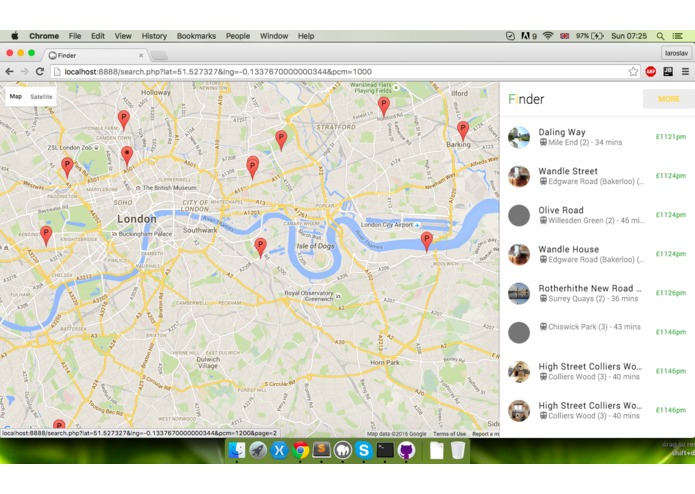Open the Wandle Street listing
This screenshot has width=695, height=494.
coord(597,176)
